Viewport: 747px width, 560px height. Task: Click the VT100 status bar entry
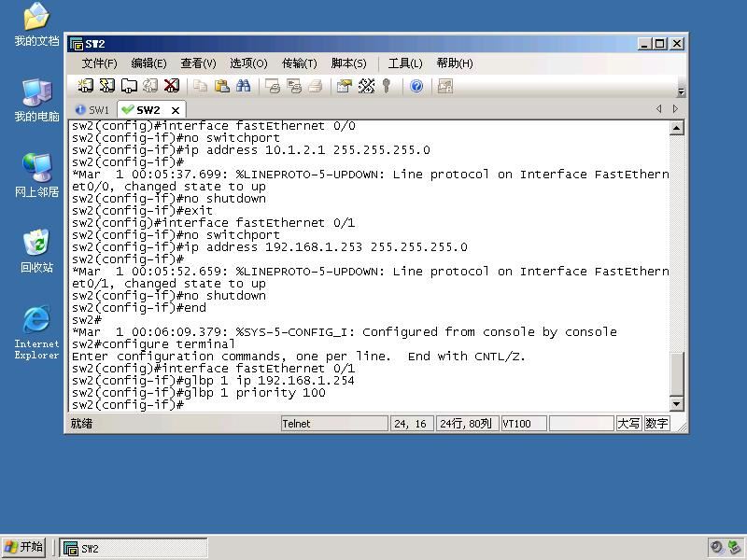(524, 424)
